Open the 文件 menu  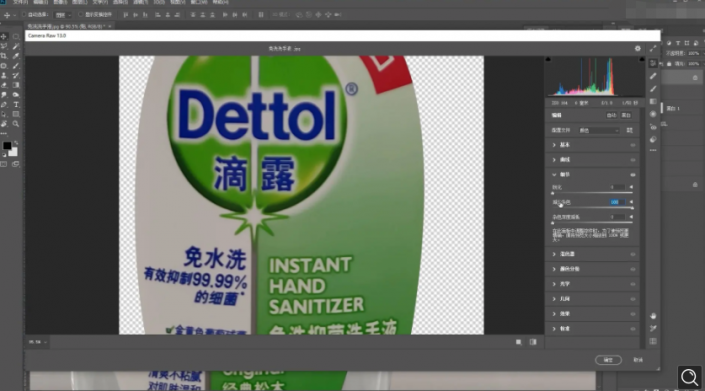pyautogui.click(x=20, y=2)
